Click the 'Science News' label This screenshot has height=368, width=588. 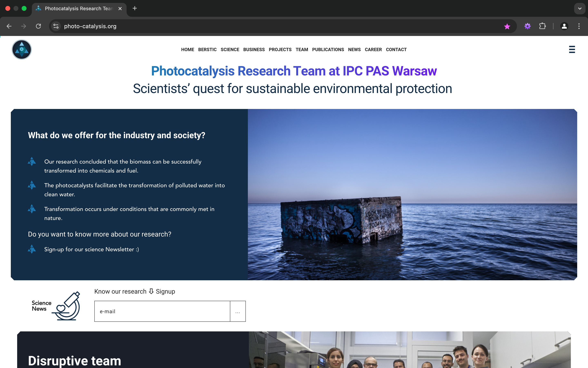coord(42,306)
